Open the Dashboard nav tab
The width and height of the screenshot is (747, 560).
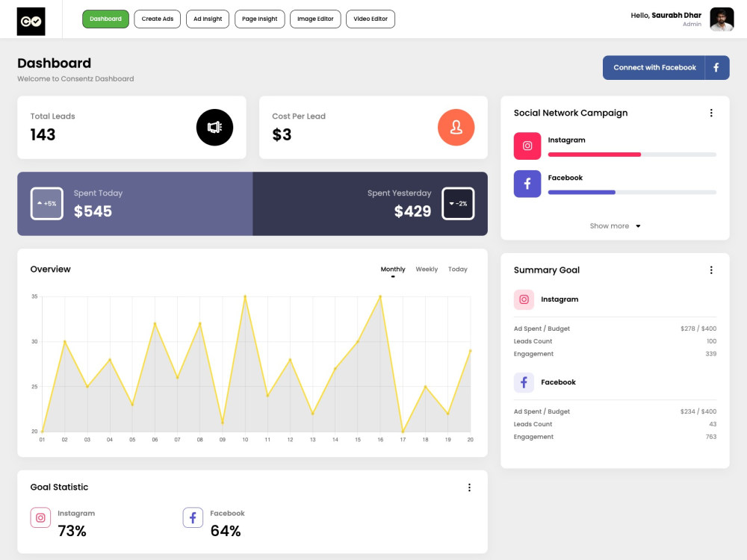106,19
